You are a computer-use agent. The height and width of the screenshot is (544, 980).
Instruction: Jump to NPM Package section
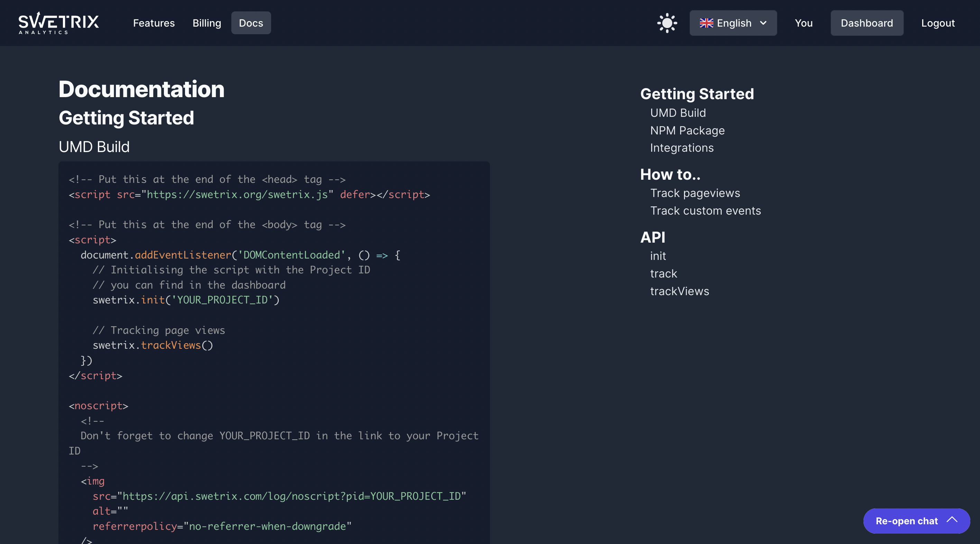click(x=687, y=130)
